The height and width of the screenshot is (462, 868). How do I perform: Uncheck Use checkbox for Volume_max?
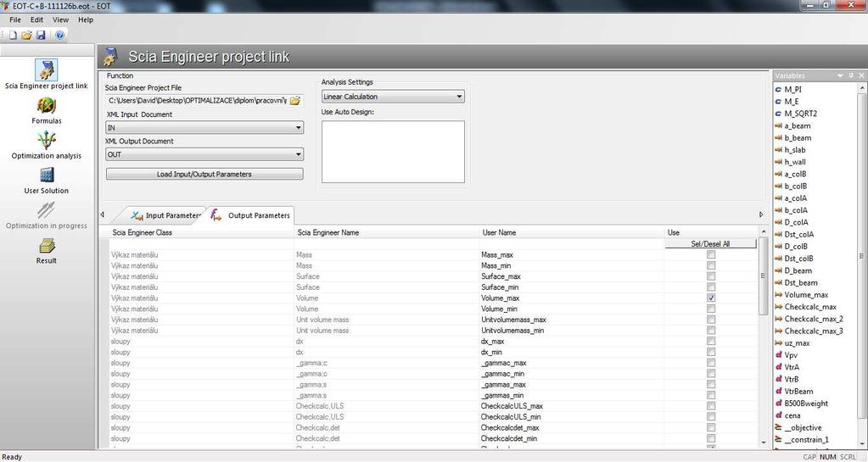(x=711, y=298)
